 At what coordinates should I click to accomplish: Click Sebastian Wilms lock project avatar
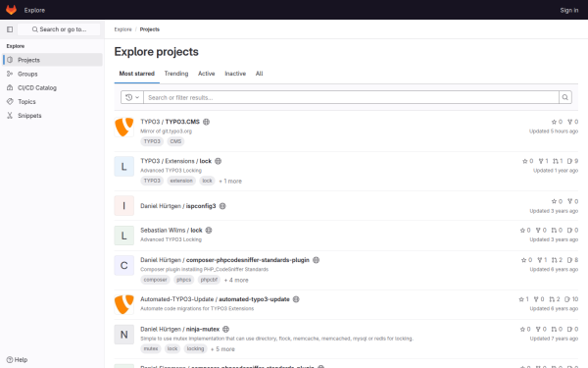(124, 236)
